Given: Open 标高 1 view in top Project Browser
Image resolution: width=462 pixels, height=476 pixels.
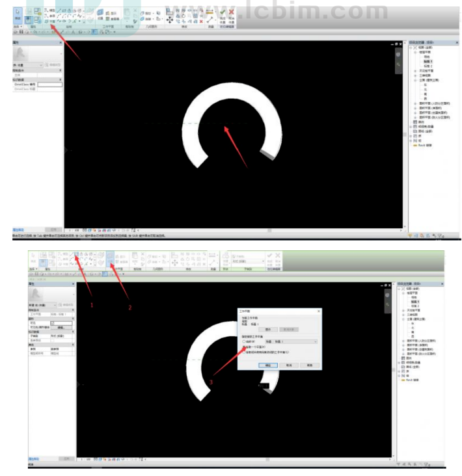Looking at the screenshot, I should click(x=428, y=62).
